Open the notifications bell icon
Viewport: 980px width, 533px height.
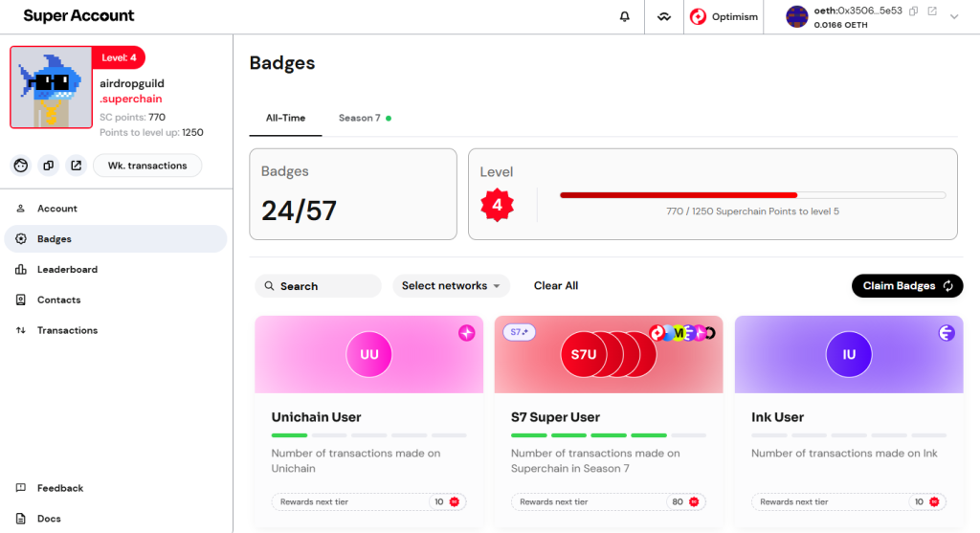[x=625, y=16]
